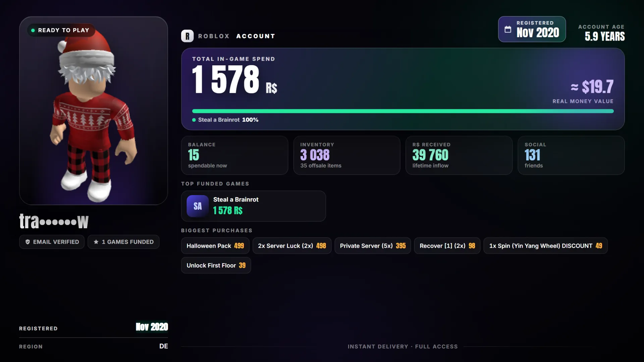Click the Ready to Play status pill
644x362 pixels.
(61, 30)
